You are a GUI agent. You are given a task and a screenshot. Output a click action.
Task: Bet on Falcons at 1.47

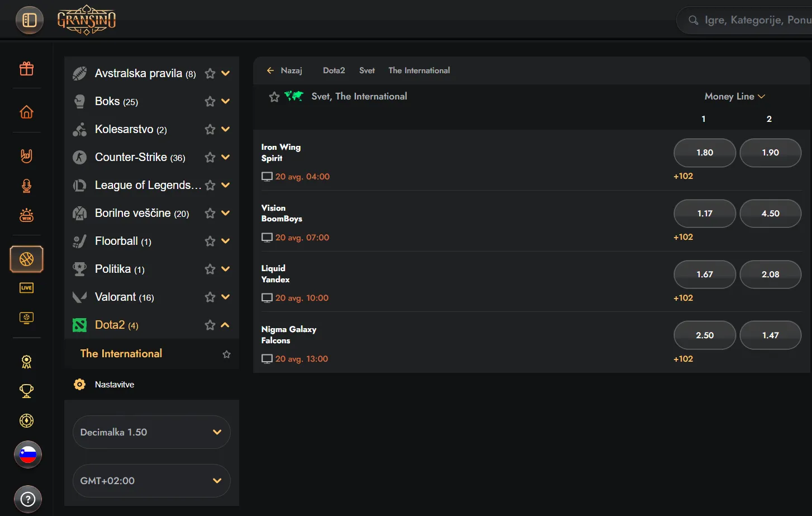point(771,335)
